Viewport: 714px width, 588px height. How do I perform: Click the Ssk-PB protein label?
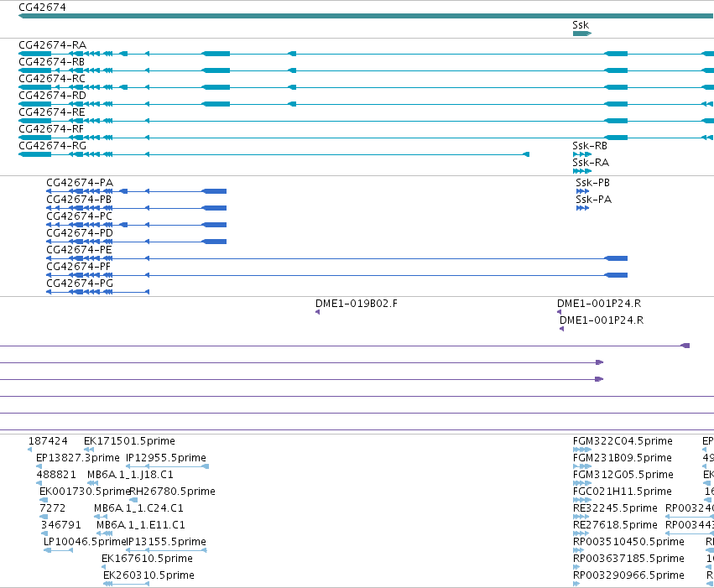592,183
